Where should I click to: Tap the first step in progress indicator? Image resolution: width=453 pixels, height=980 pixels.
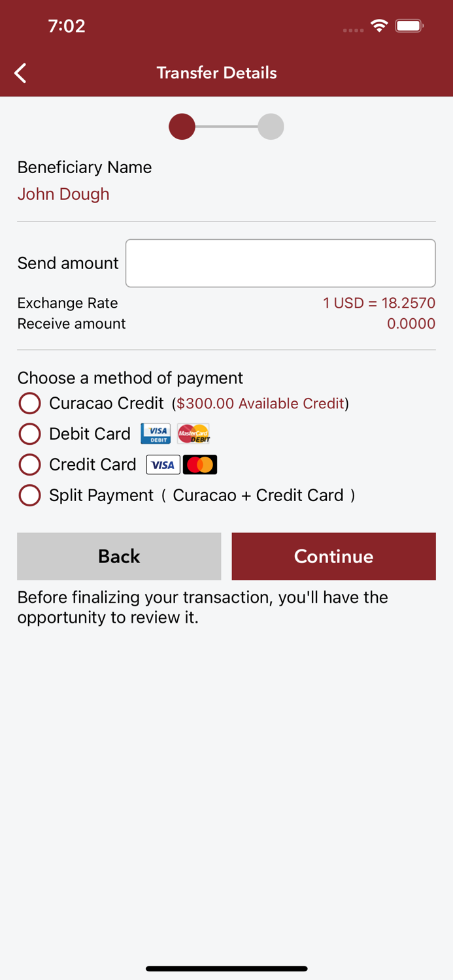coord(182,126)
